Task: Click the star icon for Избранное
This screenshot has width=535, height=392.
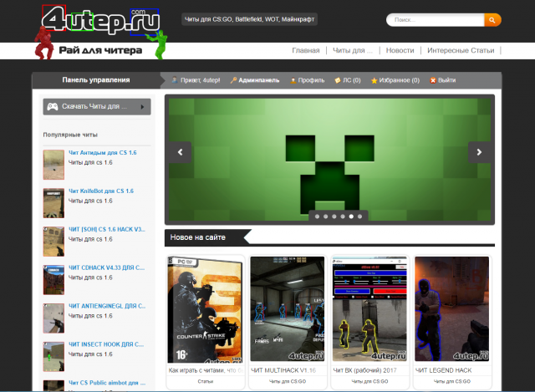Action: coord(374,80)
